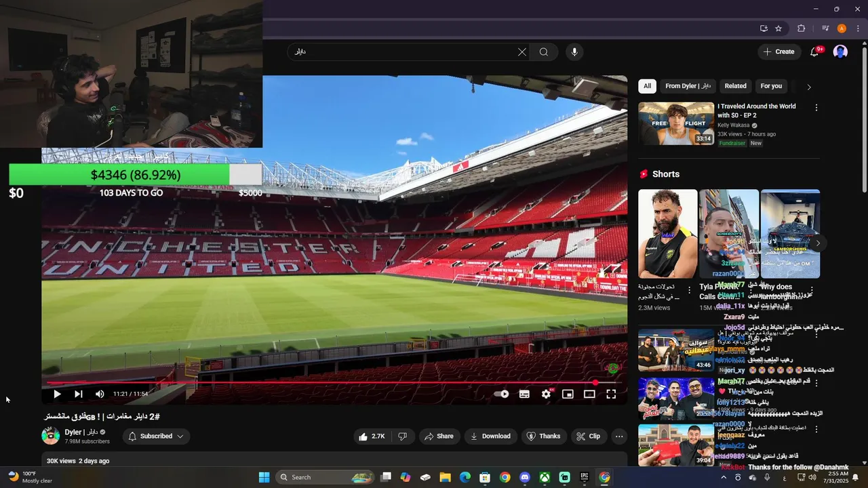The height and width of the screenshot is (488, 868).
Task: Expand the Subscribed notification dropdown
Action: click(156, 436)
